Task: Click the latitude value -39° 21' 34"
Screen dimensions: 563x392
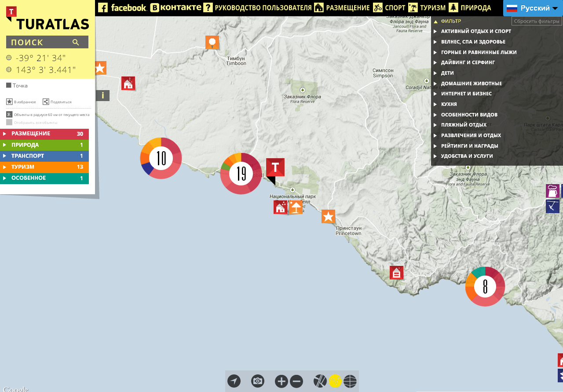Action: pyautogui.click(x=40, y=58)
